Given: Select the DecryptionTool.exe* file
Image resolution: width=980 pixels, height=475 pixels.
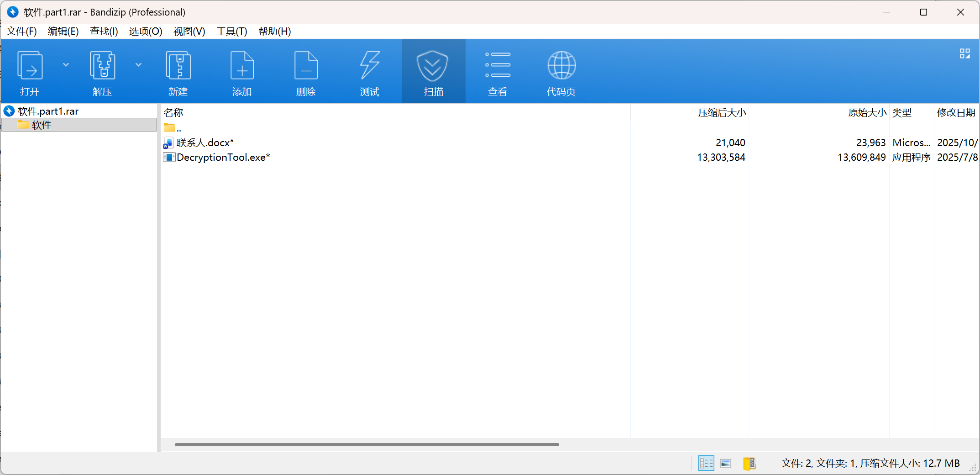Looking at the screenshot, I should 223,158.
